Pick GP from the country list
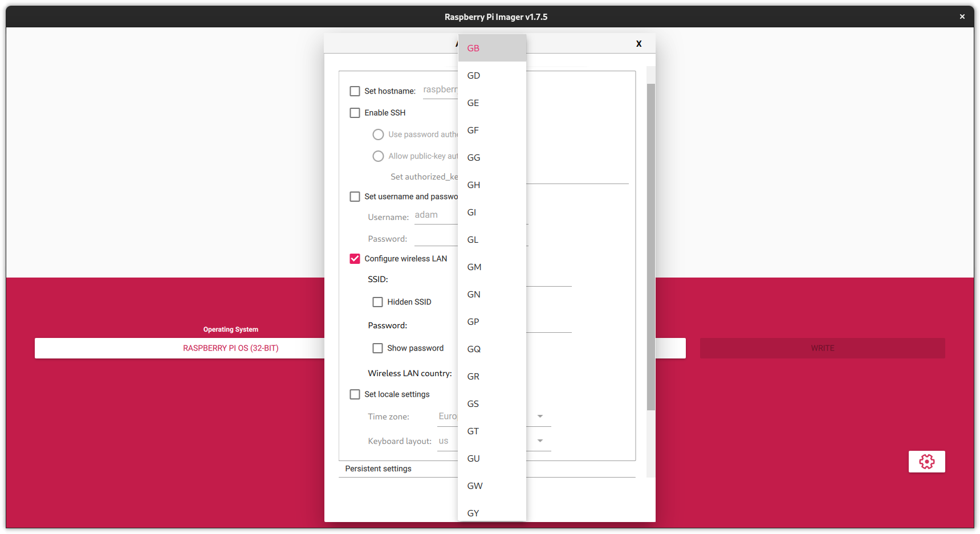This screenshot has width=980, height=534. 492,321
